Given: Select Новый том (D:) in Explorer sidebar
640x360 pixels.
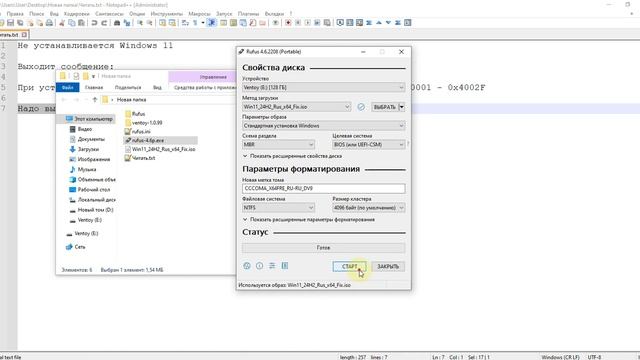Looking at the screenshot, I should point(91,210).
